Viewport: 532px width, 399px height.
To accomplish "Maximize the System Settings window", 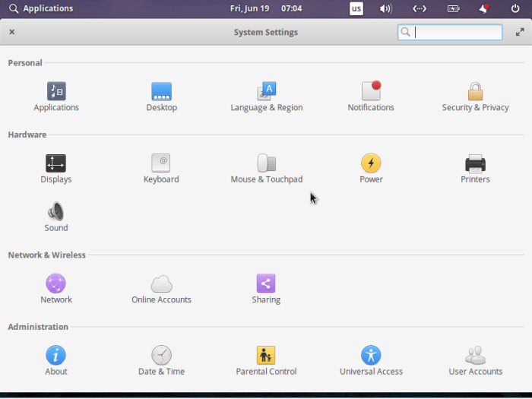I will [520, 32].
